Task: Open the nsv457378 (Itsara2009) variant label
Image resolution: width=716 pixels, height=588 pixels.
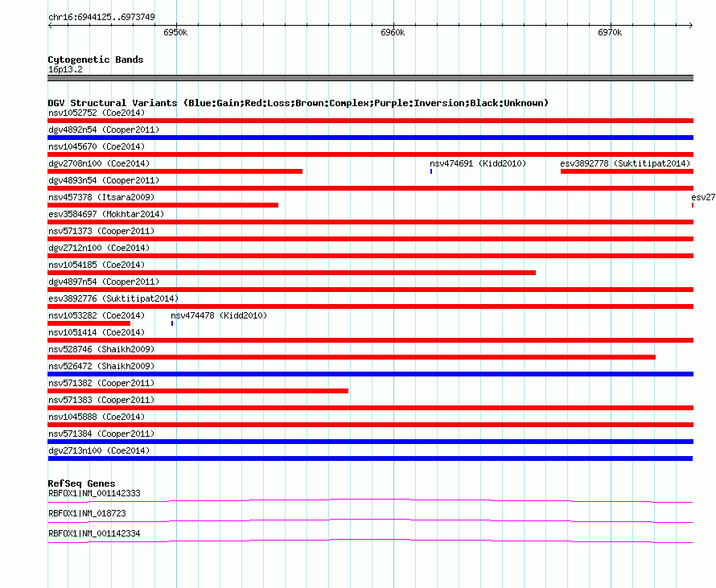Action: (x=101, y=197)
